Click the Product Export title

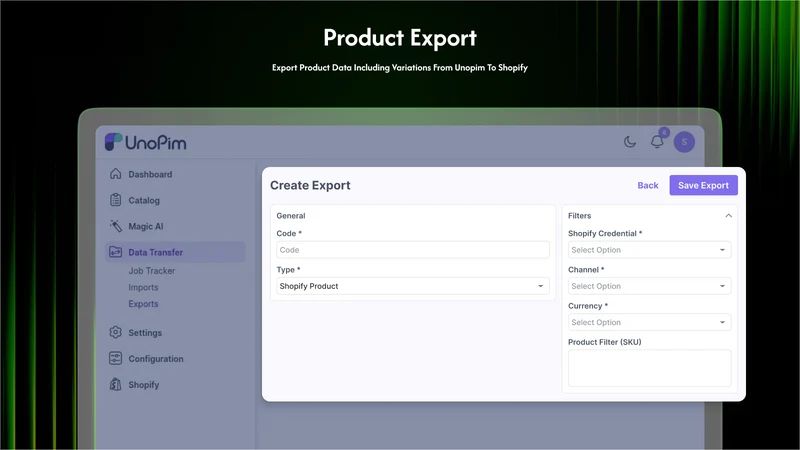tap(400, 38)
